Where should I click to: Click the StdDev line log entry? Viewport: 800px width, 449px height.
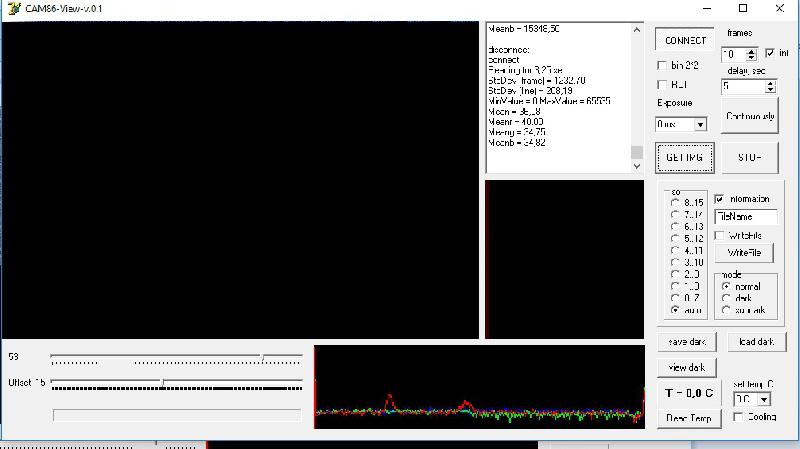[x=530, y=91]
